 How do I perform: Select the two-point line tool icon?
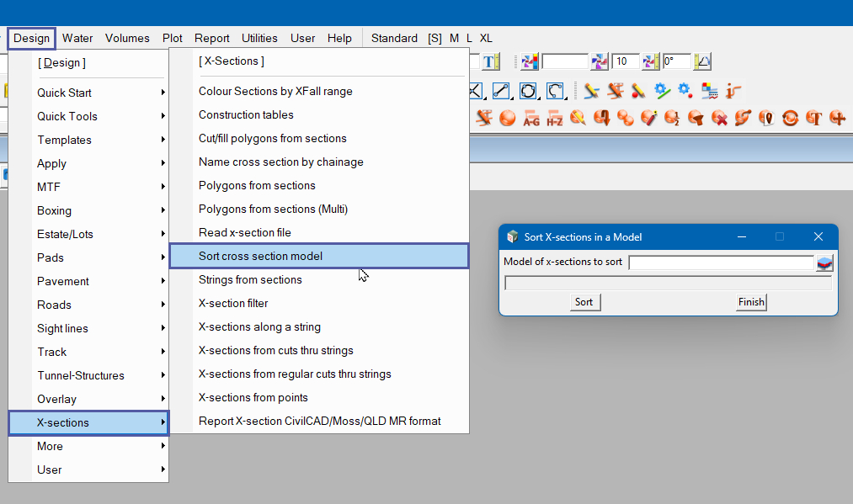click(x=502, y=90)
